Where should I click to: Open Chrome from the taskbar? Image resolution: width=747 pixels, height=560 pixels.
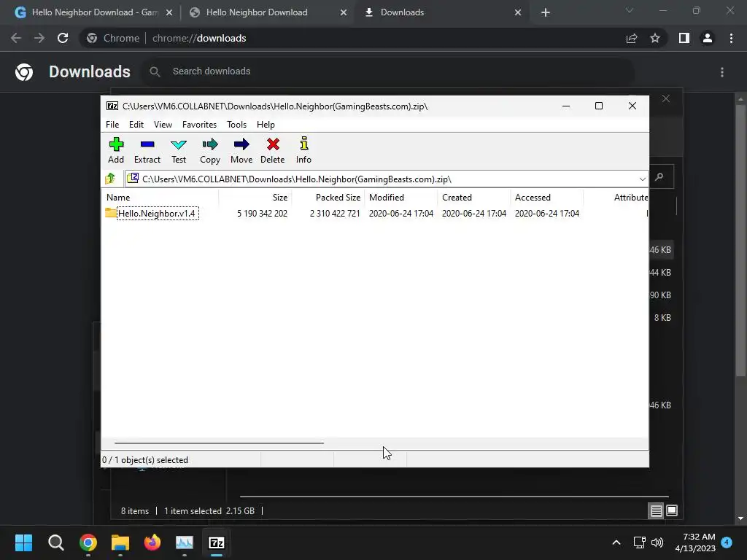(88, 542)
